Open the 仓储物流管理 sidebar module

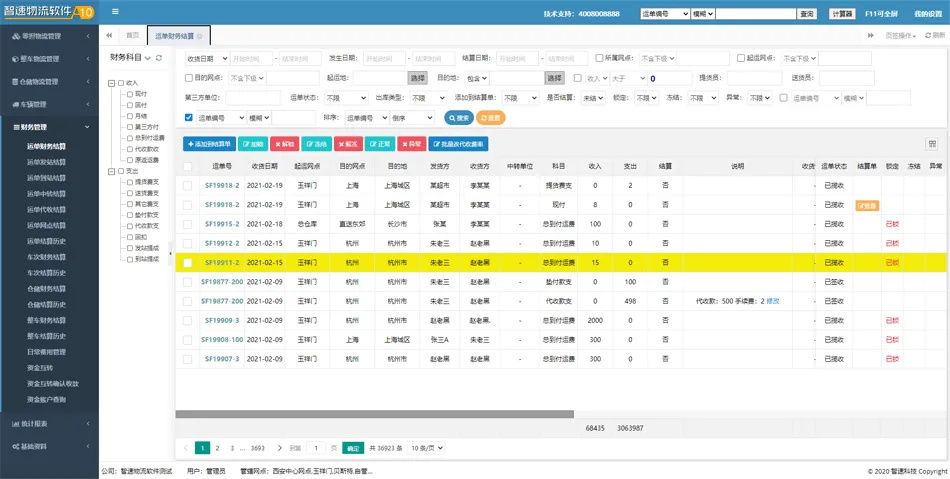coord(50,82)
